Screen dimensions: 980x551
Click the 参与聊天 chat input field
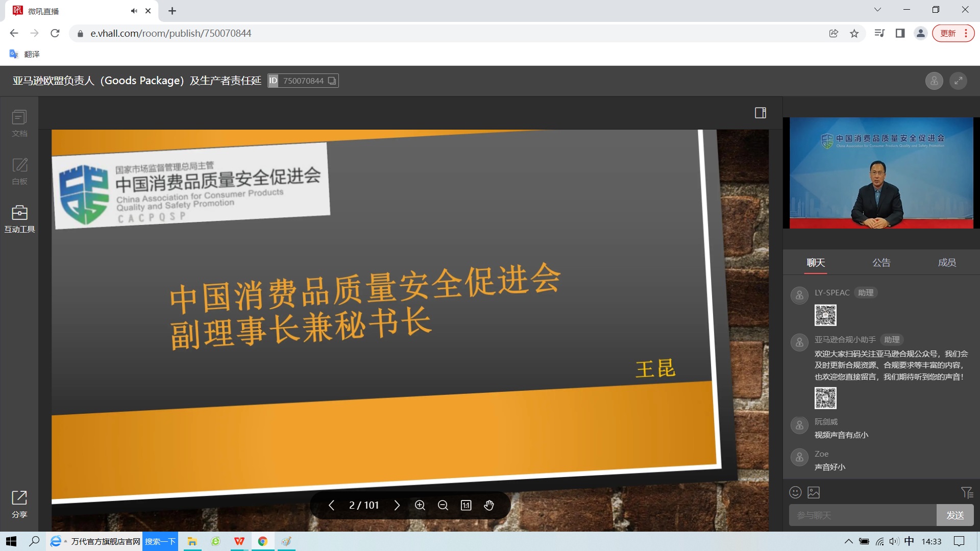[x=863, y=515]
